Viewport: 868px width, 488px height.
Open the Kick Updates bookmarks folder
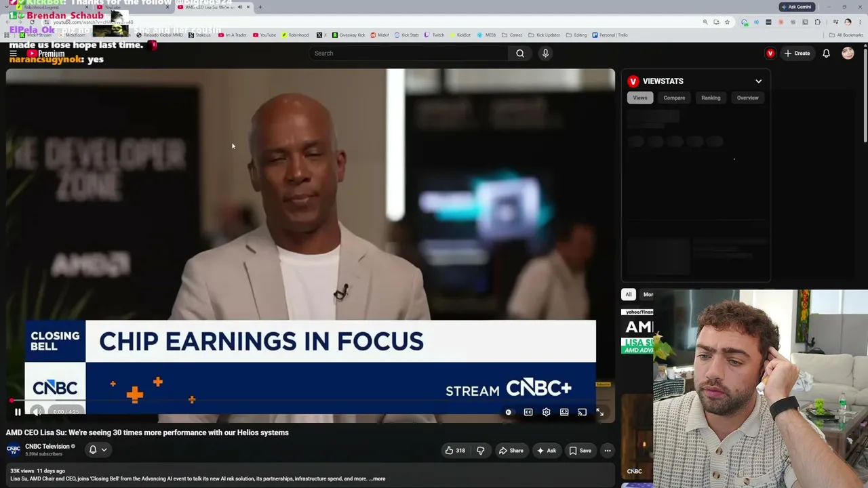[x=545, y=35]
